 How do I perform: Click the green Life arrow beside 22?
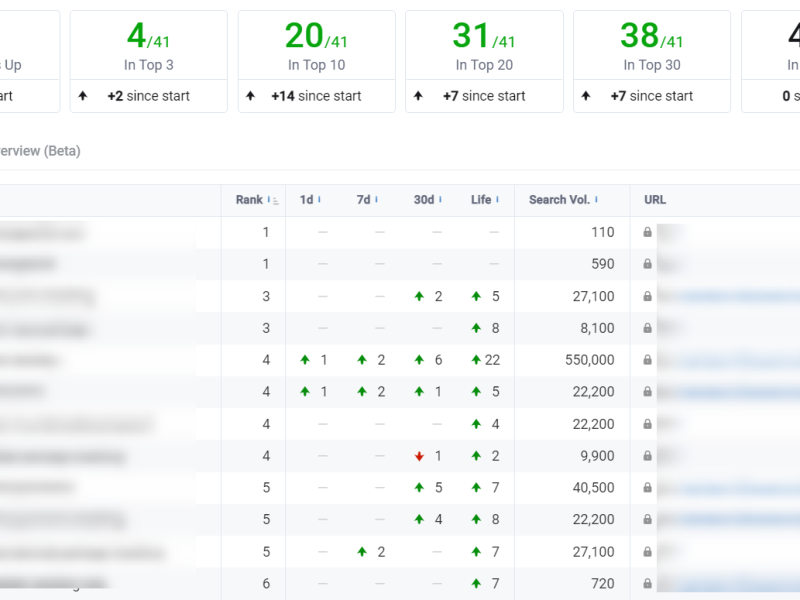coord(476,360)
